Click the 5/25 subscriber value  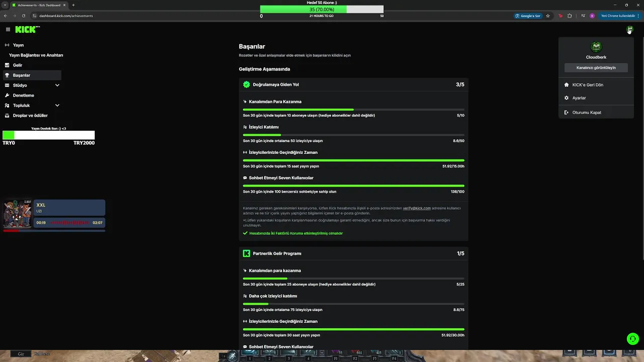pos(460,285)
